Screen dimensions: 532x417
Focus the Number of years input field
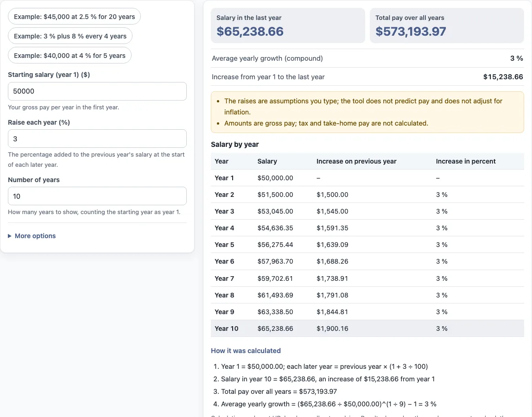[x=97, y=196]
